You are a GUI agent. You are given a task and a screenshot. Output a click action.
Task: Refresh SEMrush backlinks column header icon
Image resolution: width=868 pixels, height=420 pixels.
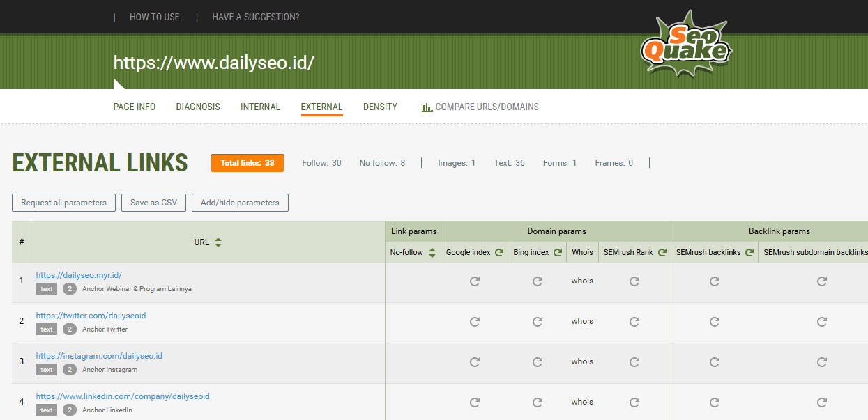749,252
